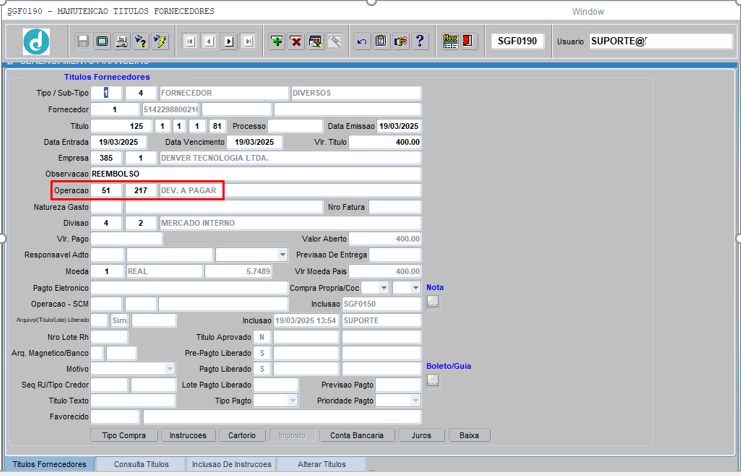
Task: Go to the next record arrow
Action: click(229, 41)
